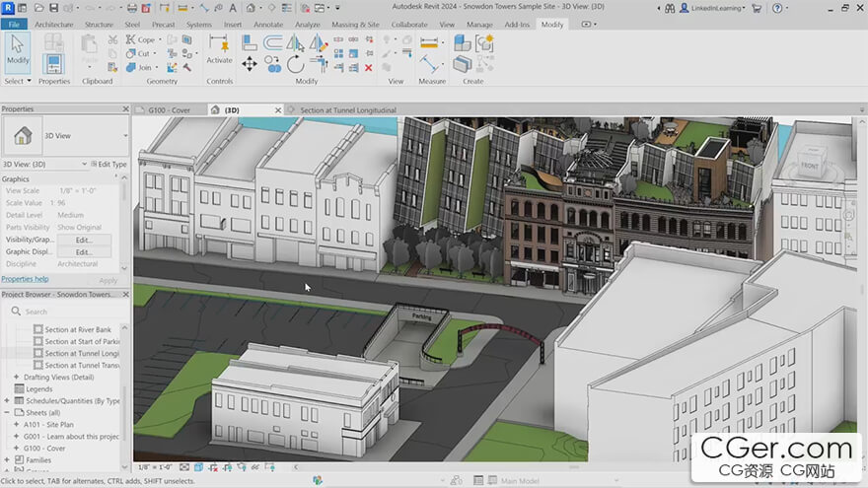Select the Move tool
The width and height of the screenshot is (868, 488).
click(x=250, y=64)
